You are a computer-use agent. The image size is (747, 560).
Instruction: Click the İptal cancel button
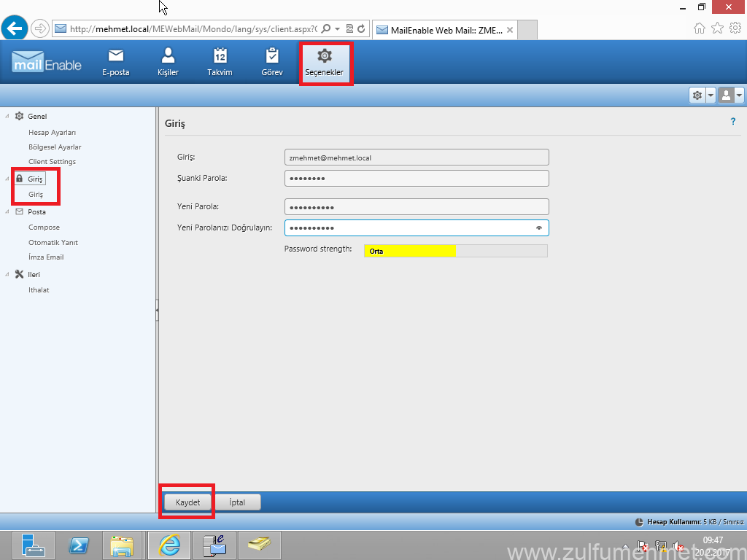(238, 502)
